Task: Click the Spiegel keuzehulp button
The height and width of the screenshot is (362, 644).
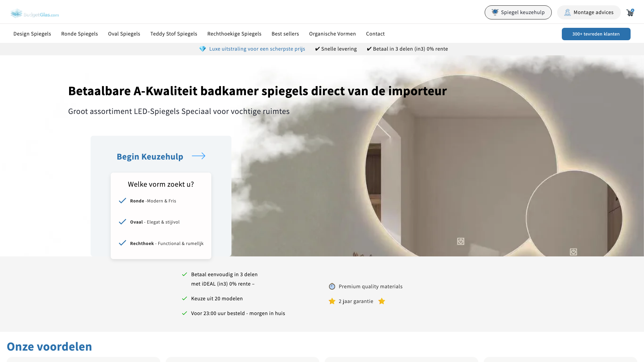Action: tap(518, 12)
